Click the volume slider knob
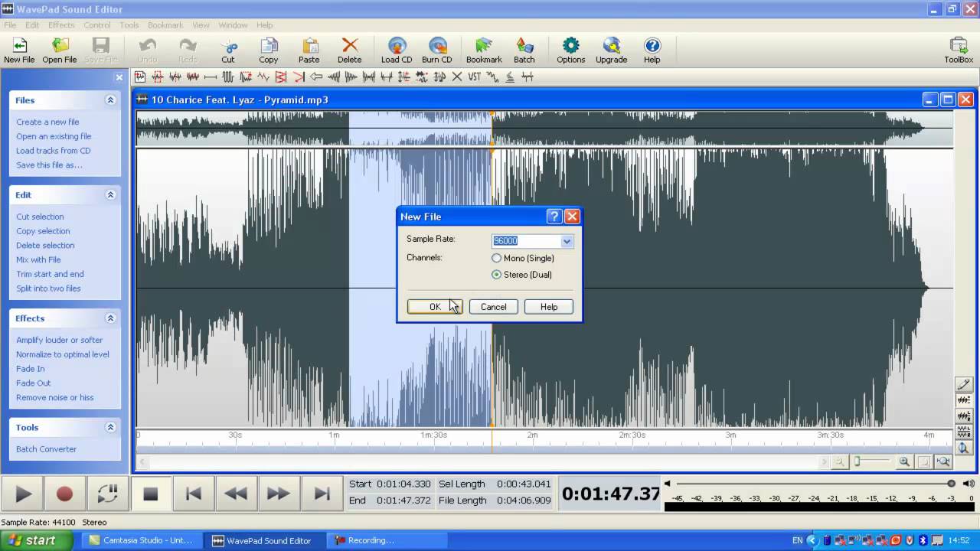Image resolution: width=980 pixels, height=551 pixels. pos(951,484)
